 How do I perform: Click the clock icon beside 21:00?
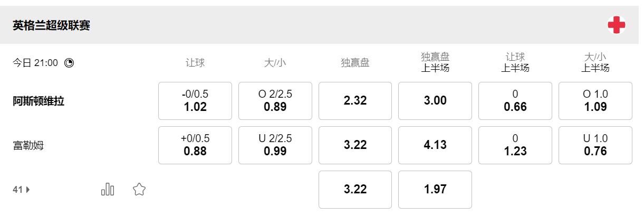(x=69, y=63)
